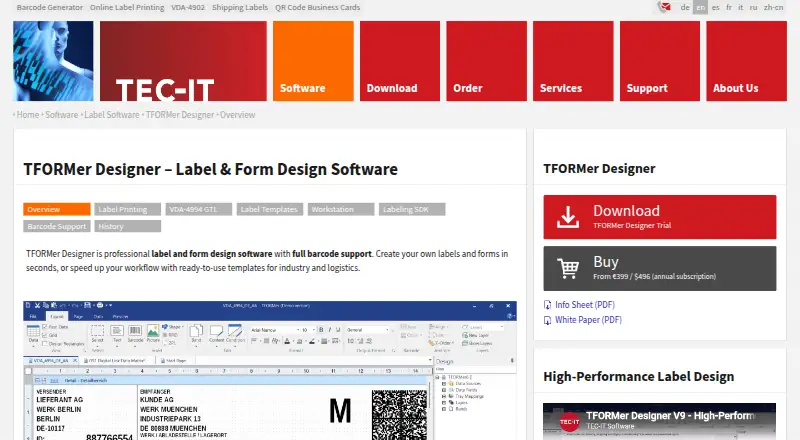800x440 pixels.
Task: Select the orange Overview tab
Action: [x=57, y=209]
